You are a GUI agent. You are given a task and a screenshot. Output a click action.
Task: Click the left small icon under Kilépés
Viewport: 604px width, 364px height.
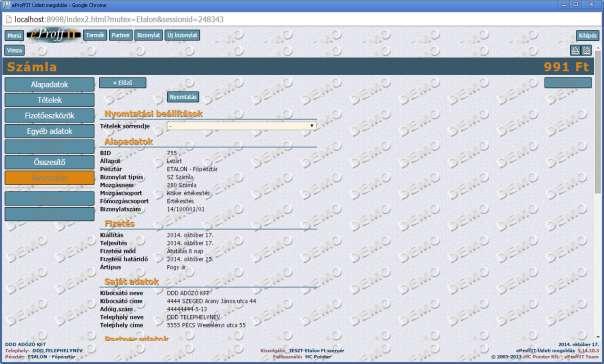[575, 50]
